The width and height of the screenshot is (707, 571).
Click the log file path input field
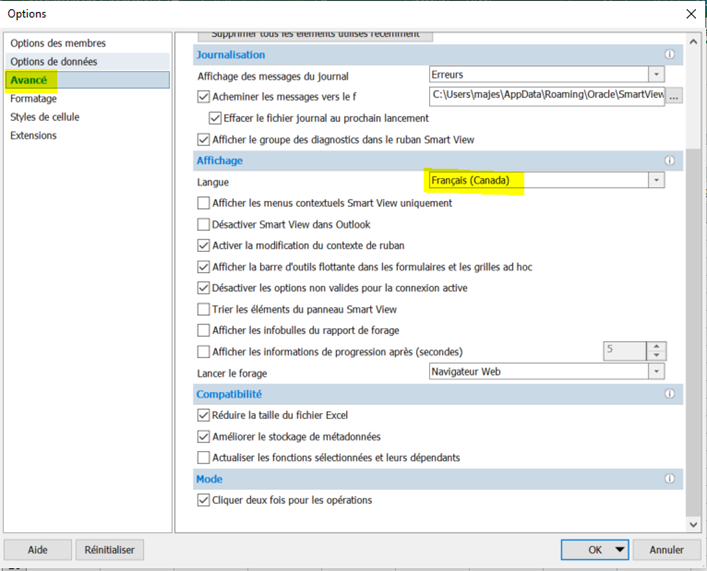pyautogui.click(x=546, y=96)
